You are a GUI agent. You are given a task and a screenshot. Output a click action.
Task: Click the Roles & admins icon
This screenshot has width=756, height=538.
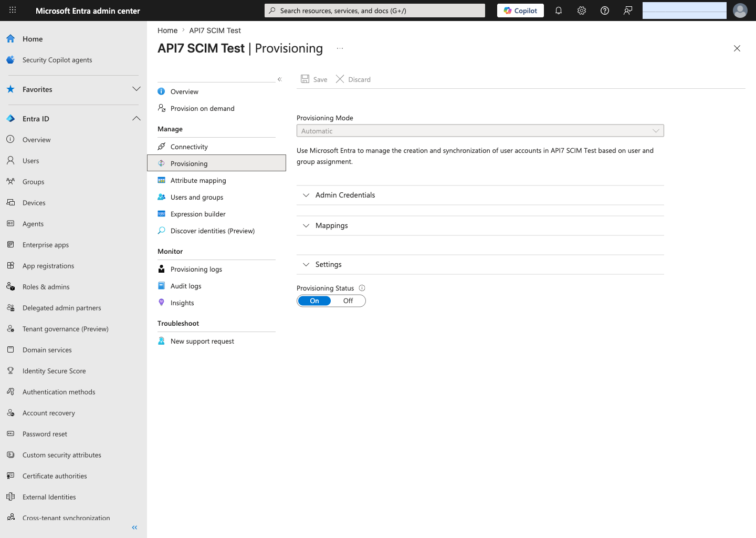[10, 286]
